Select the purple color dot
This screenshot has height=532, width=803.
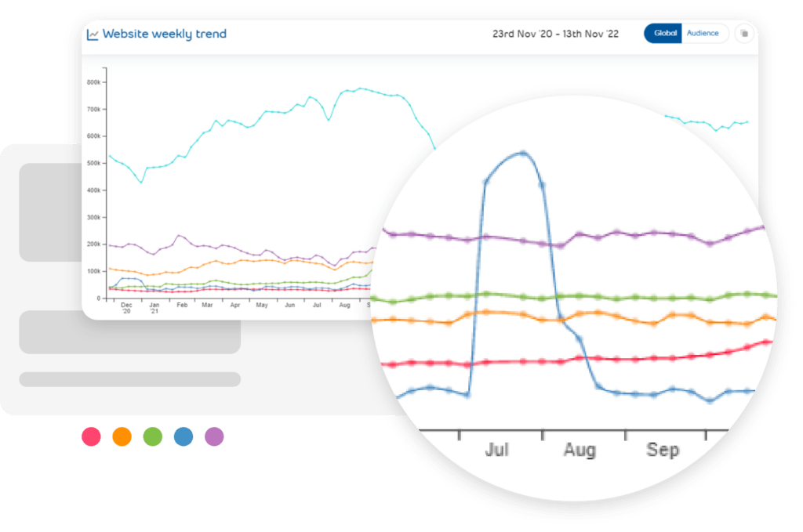click(214, 436)
